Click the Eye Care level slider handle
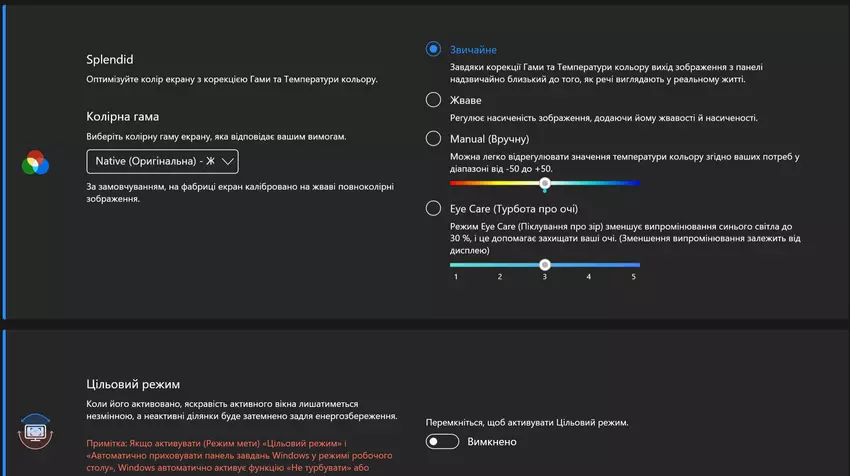The image size is (850, 476). (545, 265)
